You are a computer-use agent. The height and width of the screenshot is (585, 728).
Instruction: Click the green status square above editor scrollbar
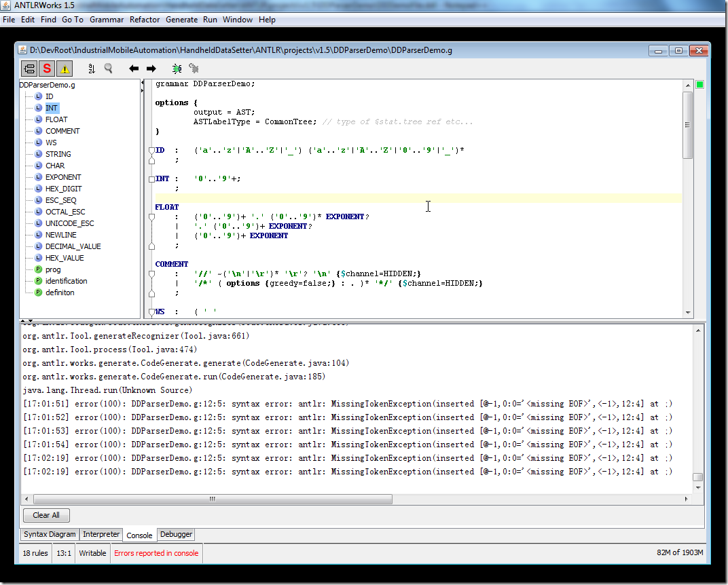(700, 85)
